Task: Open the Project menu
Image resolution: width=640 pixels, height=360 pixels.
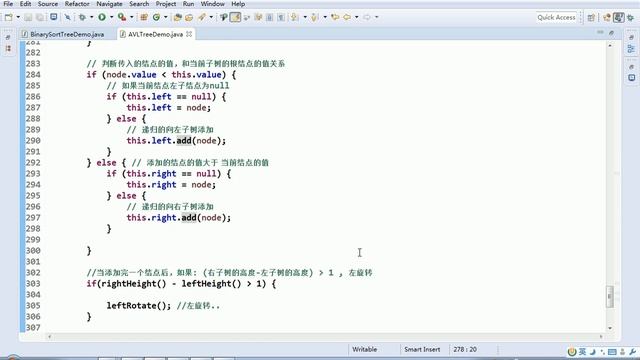Action: (166, 4)
